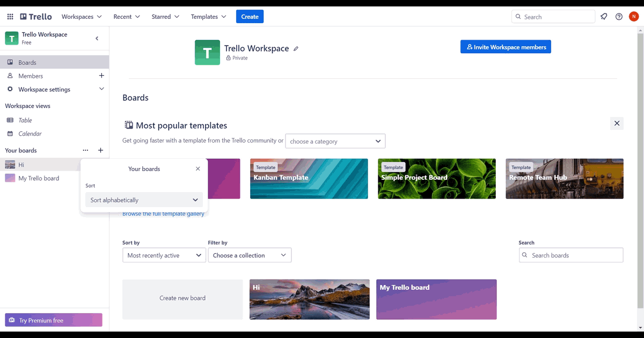Open the Hi board tile

(x=310, y=299)
